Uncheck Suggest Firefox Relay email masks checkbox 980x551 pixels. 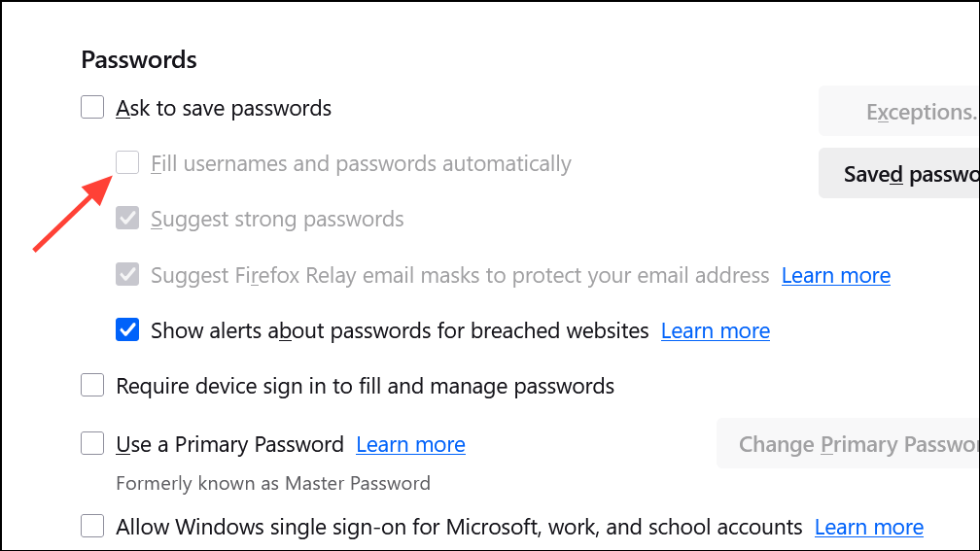click(x=127, y=275)
